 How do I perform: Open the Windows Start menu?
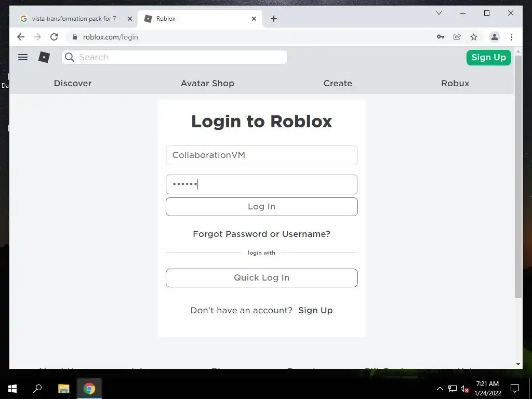tap(12, 389)
